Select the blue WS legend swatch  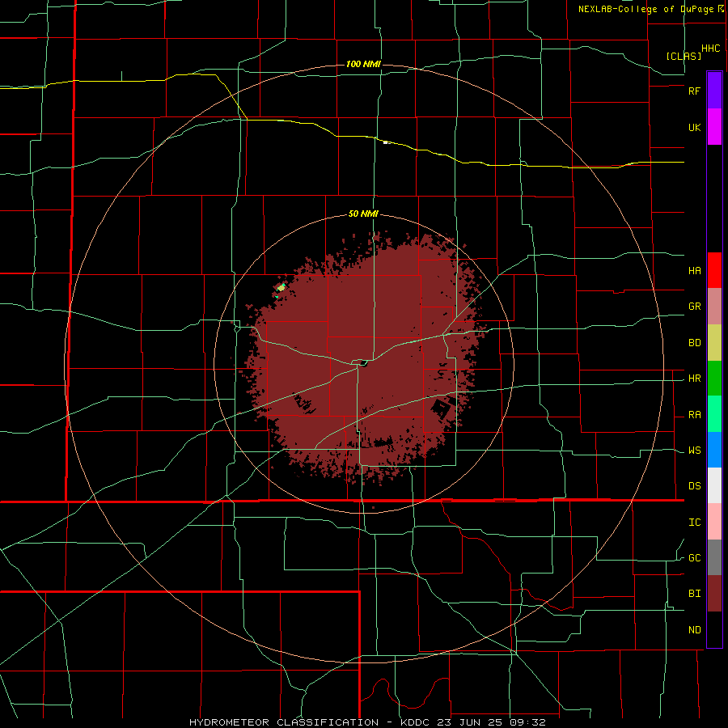(x=714, y=450)
